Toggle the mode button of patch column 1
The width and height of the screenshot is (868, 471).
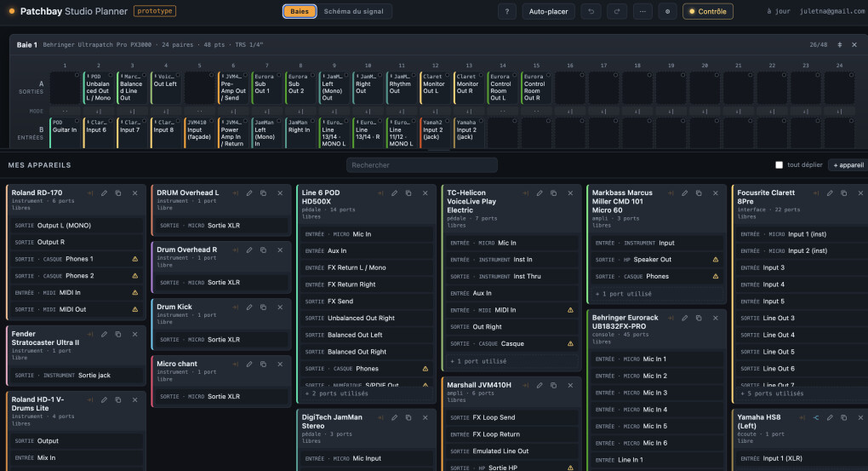65,112
